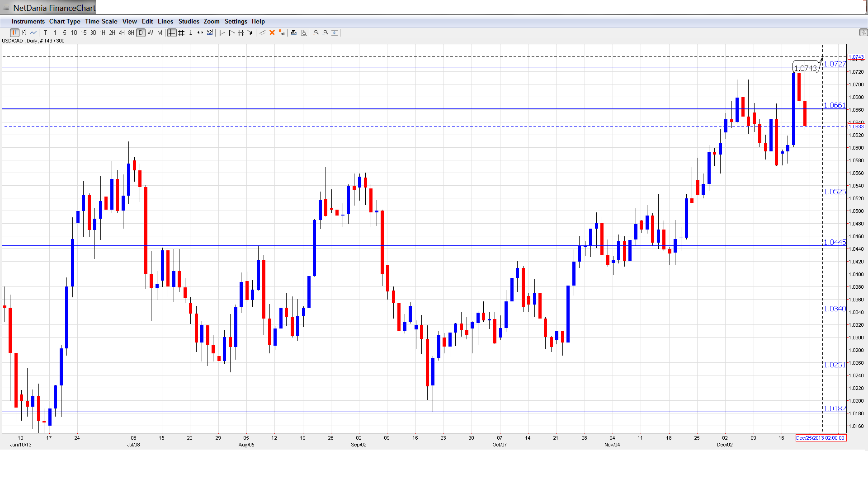Viewport: 868px width, 488px height.
Task: Toggle crosshair cursor tool
Action: click(x=172, y=33)
